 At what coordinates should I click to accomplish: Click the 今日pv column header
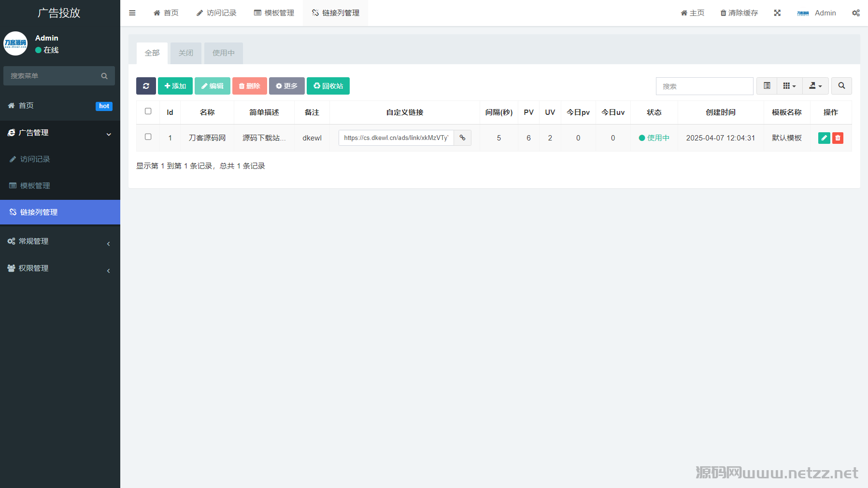point(578,112)
